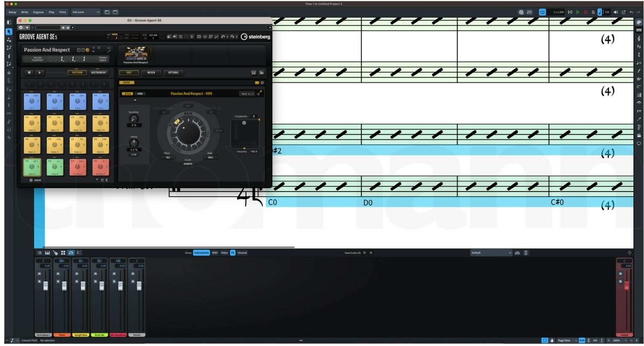Click the Dorico green play button

[x=578, y=12]
